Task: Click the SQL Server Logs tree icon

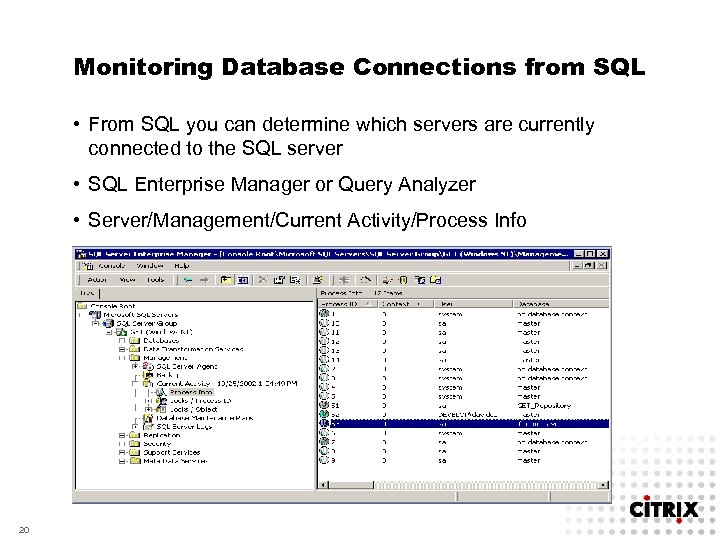Action: (148, 427)
